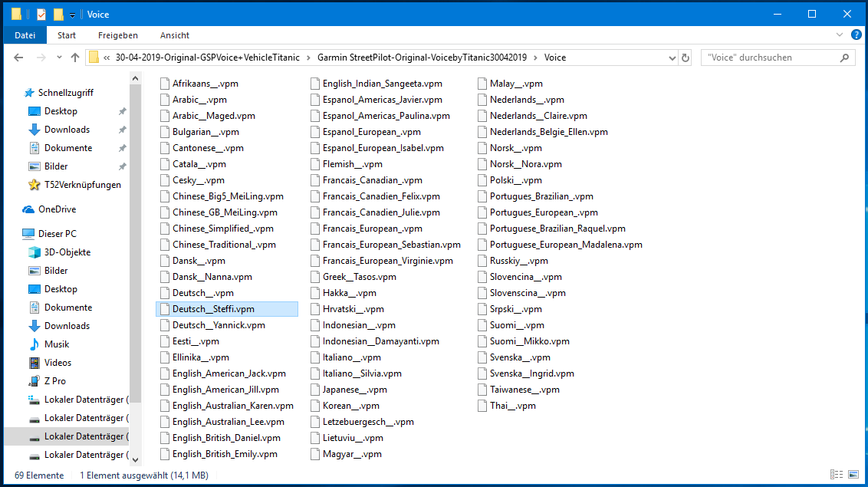
Task: Click file icon of Arabic__Maged.vpm
Action: click(x=164, y=116)
